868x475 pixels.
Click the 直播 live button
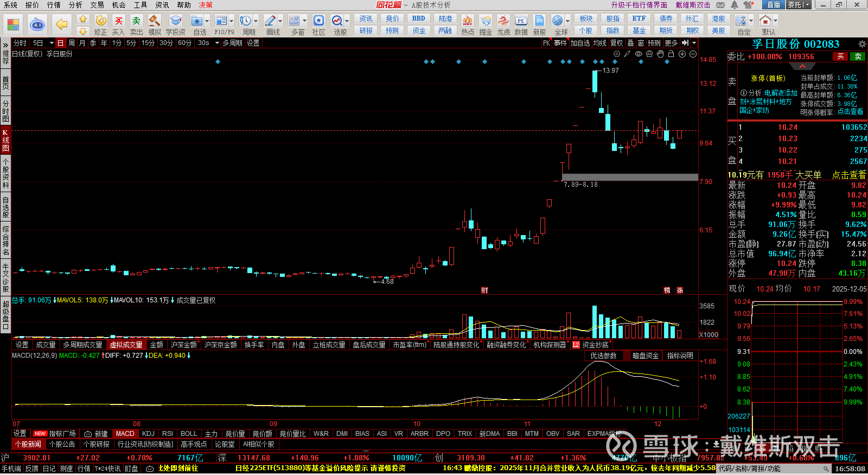[774, 5]
